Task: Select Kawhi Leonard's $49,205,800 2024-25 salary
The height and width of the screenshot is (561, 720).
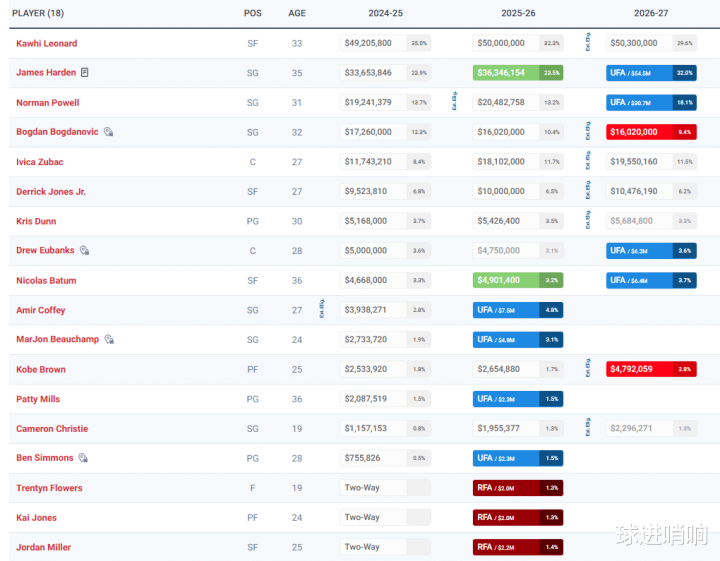Action: tap(385, 43)
